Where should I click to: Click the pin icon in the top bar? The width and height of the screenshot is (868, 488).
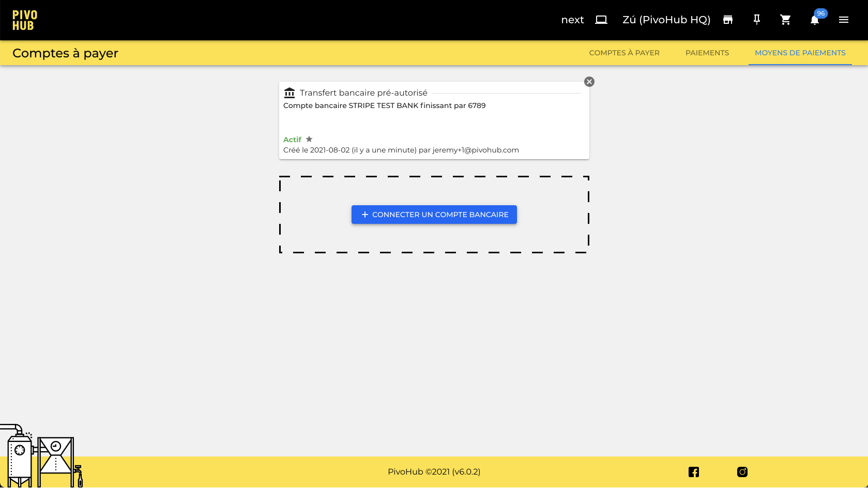click(756, 20)
